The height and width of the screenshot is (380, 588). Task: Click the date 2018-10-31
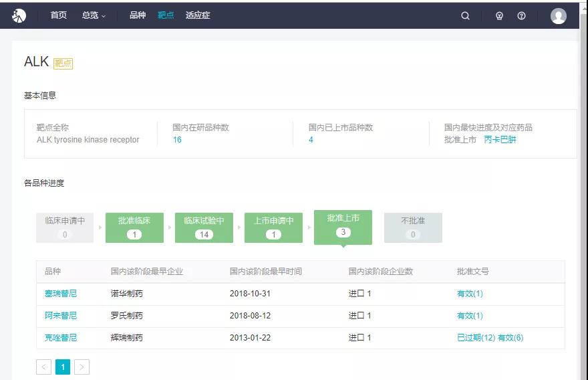[x=250, y=294]
